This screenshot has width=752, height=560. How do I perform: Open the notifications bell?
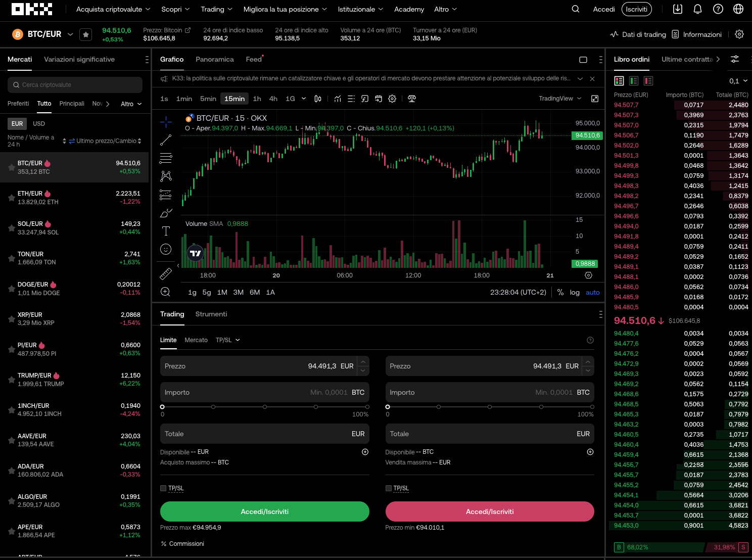point(697,9)
